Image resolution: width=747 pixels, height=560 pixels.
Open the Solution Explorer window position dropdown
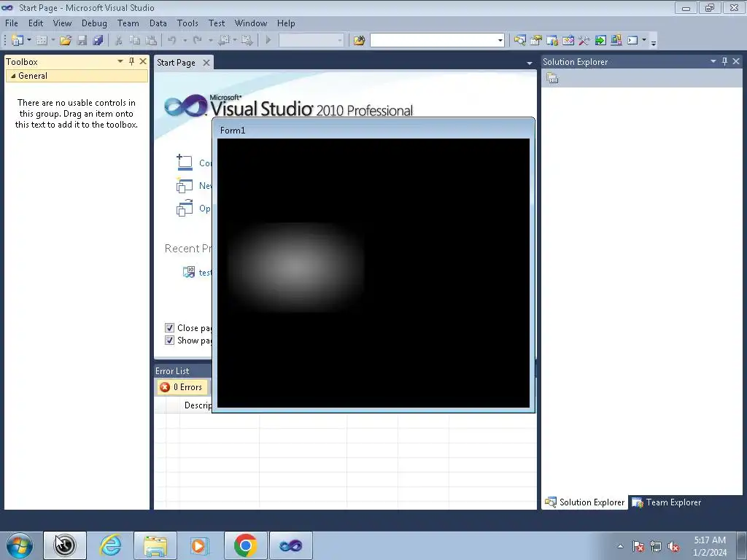click(713, 61)
